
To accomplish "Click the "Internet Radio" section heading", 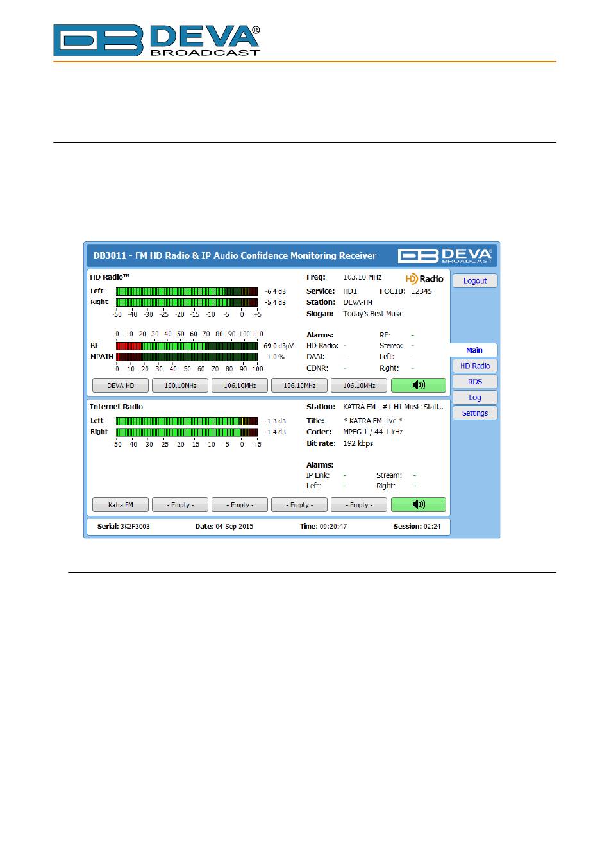I will pos(116,407).
